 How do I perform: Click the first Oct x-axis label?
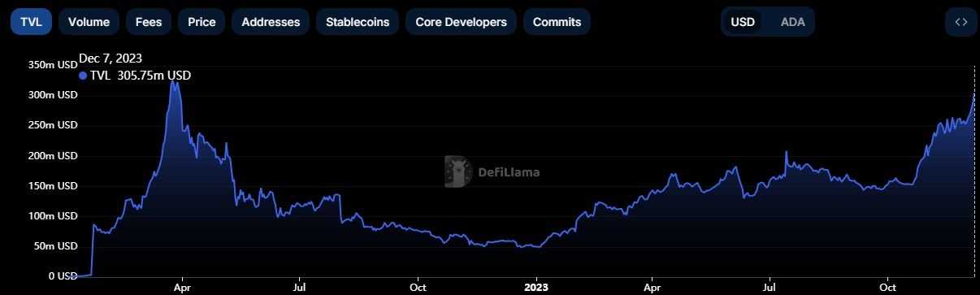418,287
